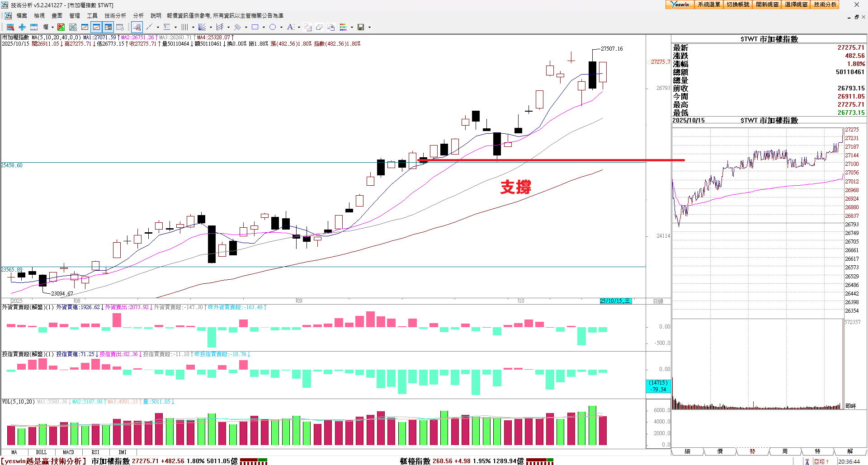This screenshot has width=868, height=465.
Task: Expand dropdown arrow beside save icon
Action: 369,27
